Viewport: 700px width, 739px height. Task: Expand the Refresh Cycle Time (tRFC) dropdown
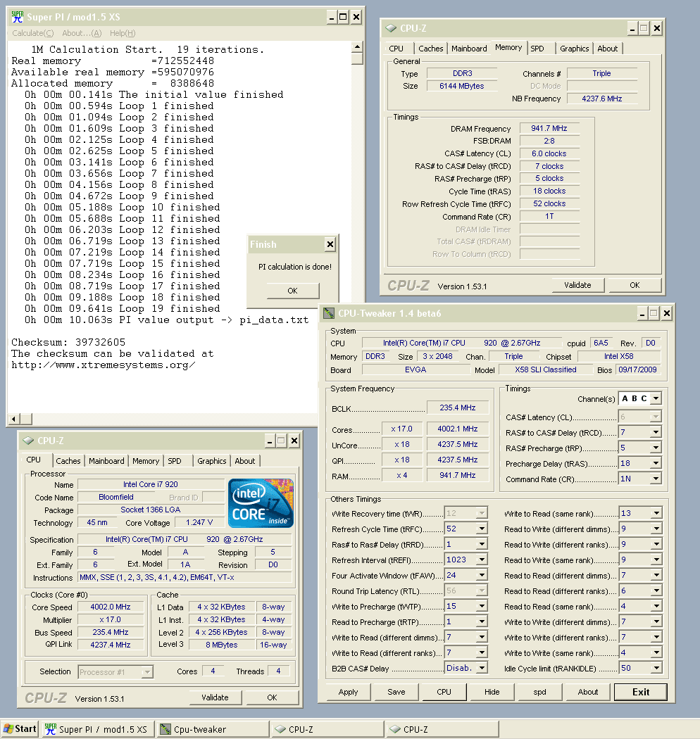pyautogui.click(x=482, y=529)
